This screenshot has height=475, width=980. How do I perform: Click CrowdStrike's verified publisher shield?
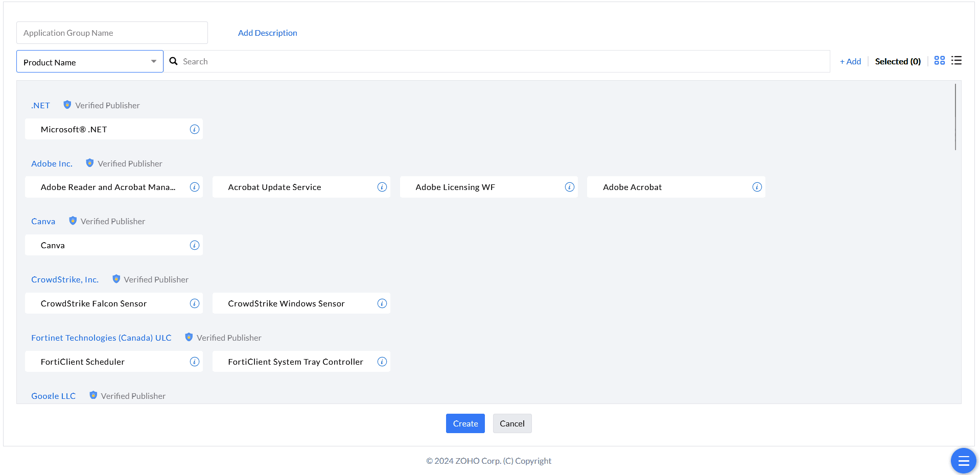coord(116,279)
